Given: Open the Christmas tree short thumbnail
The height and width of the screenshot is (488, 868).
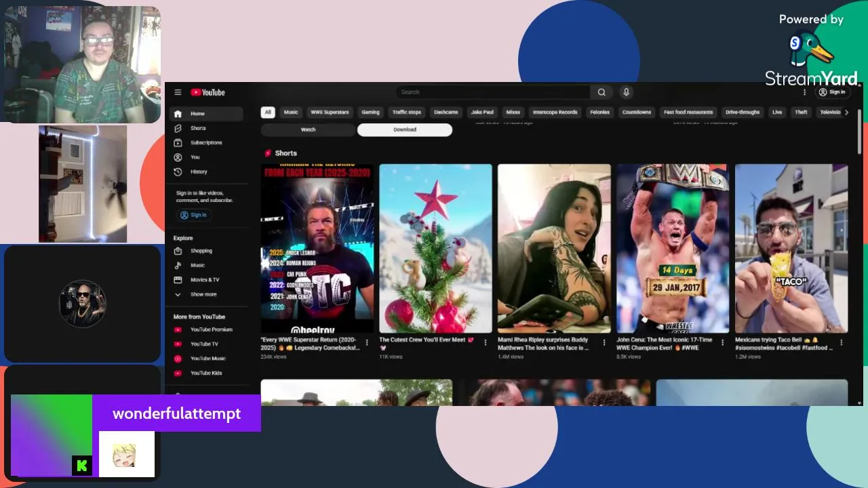Looking at the screenshot, I should (x=435, y=248).
